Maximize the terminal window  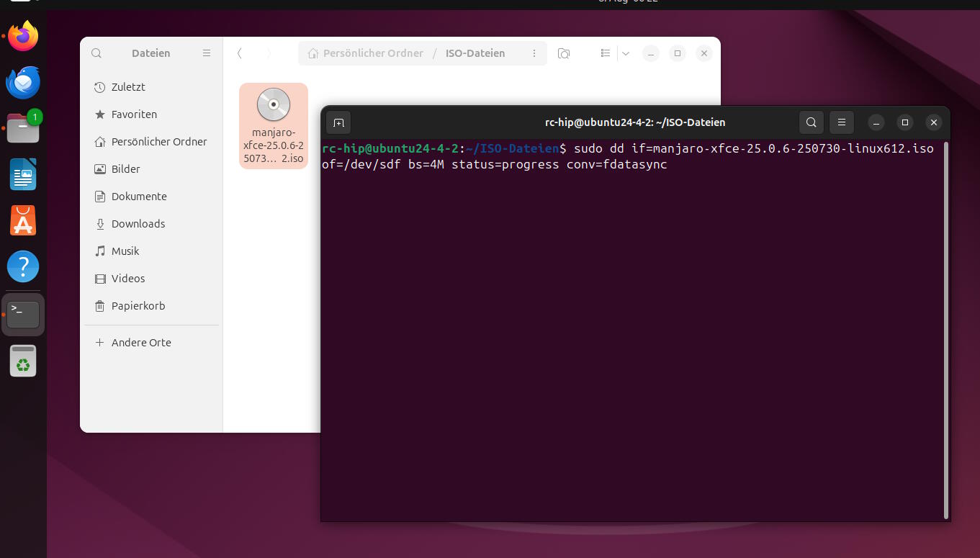[905, 122]
